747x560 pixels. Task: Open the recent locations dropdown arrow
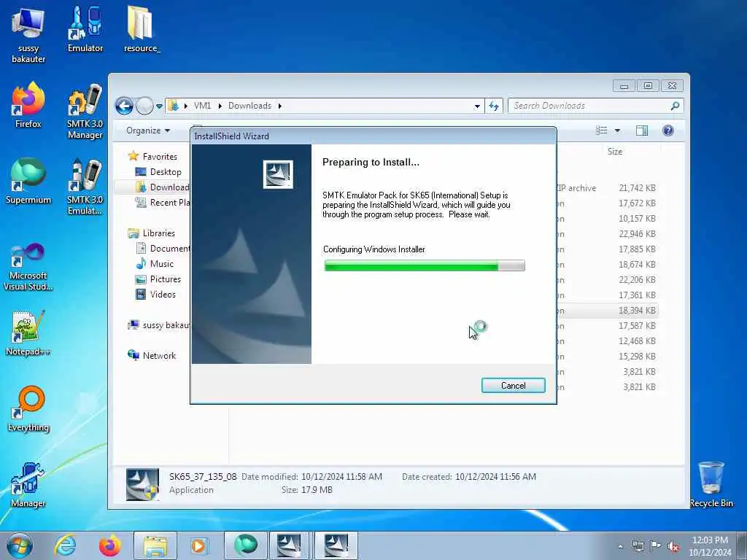click(x=159, y=106)
